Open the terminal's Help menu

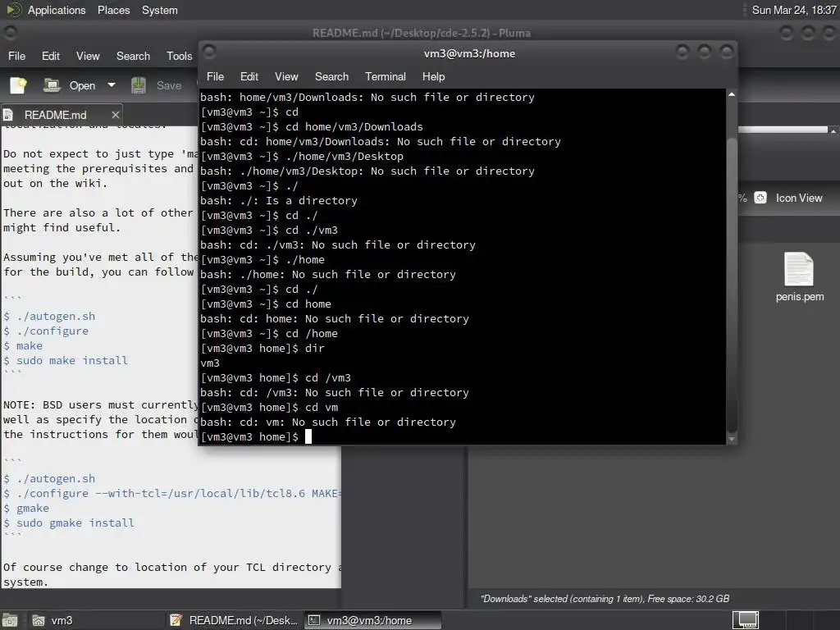[433, 76]
